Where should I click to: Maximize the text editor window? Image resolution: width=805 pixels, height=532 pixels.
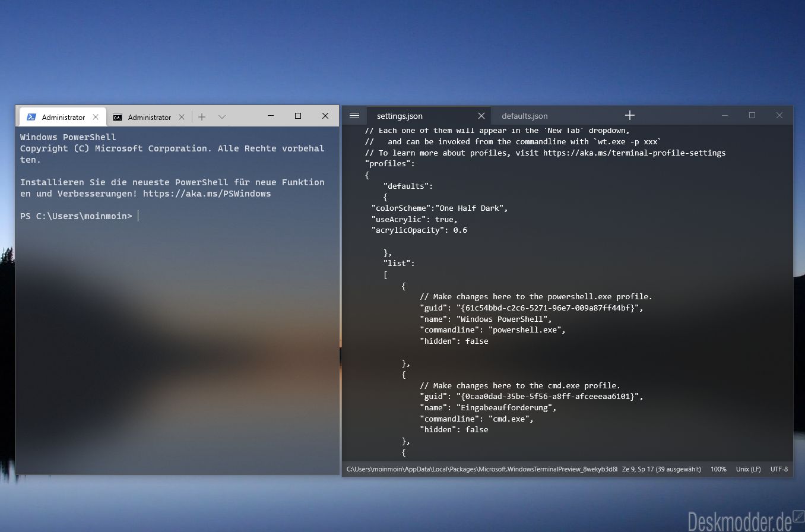(x=752, y=115)
